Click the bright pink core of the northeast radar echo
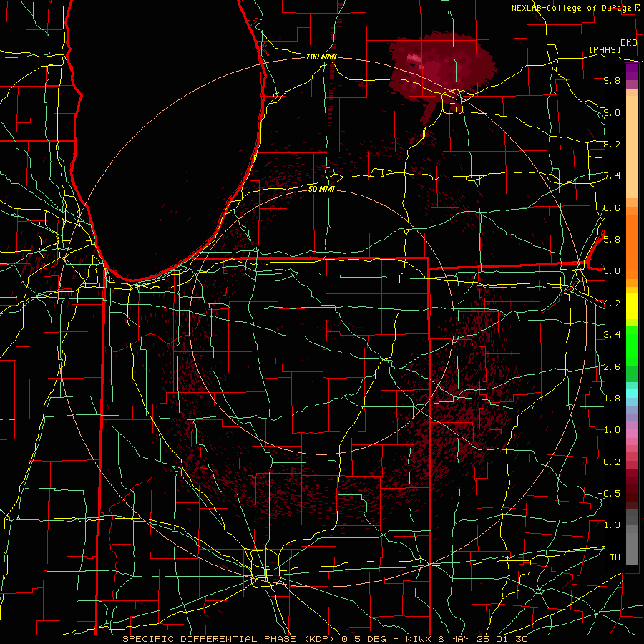644x644 pixels. (x=414, y=59)
